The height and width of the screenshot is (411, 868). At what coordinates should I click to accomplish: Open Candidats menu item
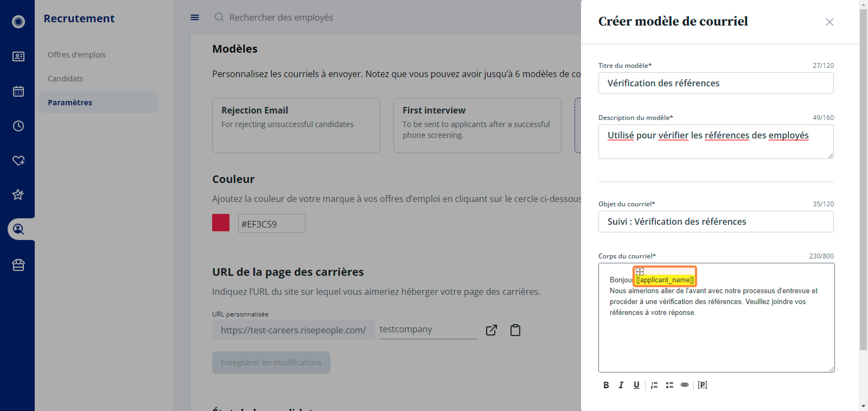click(x=65, y=78)
